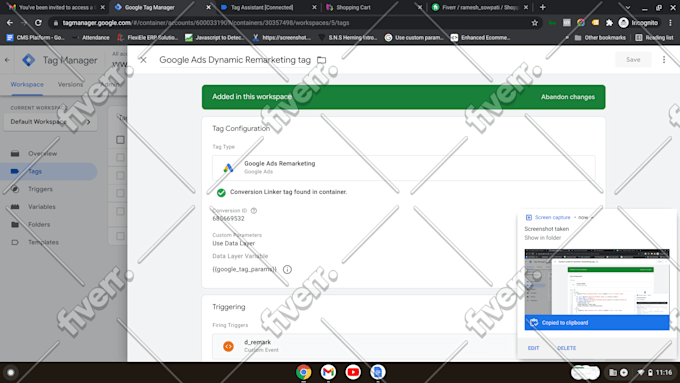Select the Google Ads Remarketing tag type row
Viewport: 680px width, 383px height.
(x=403, y=168)
